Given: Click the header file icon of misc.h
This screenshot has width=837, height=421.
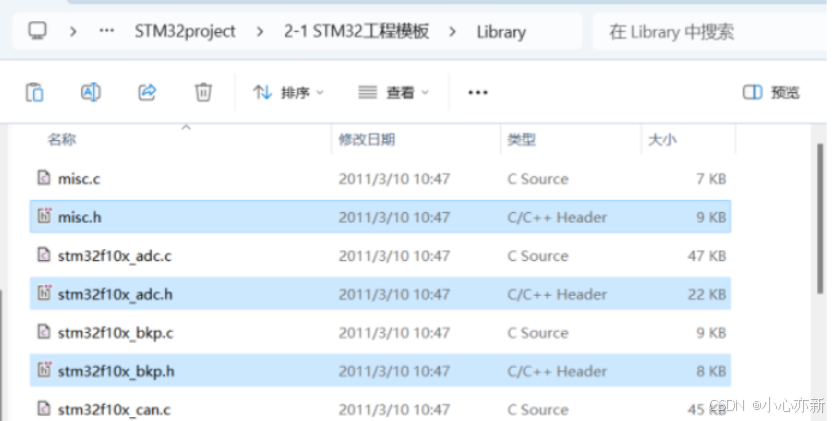Looking at the screenshot, I should (x=44, y=215).
